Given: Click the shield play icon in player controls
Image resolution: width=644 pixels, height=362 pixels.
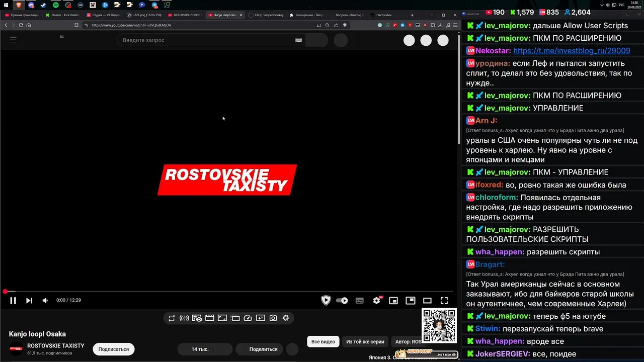Looking at the screenshot, I should 326,301.
